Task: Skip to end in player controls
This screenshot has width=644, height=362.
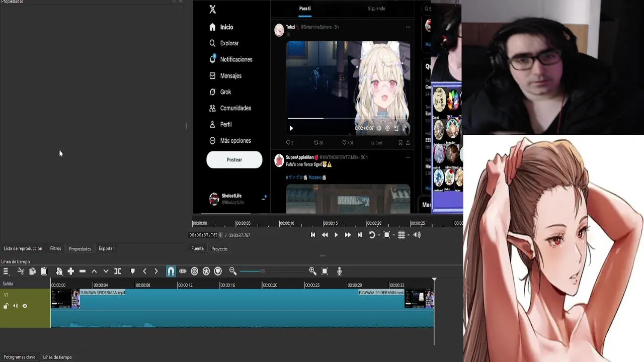Action: pos(360,235)
